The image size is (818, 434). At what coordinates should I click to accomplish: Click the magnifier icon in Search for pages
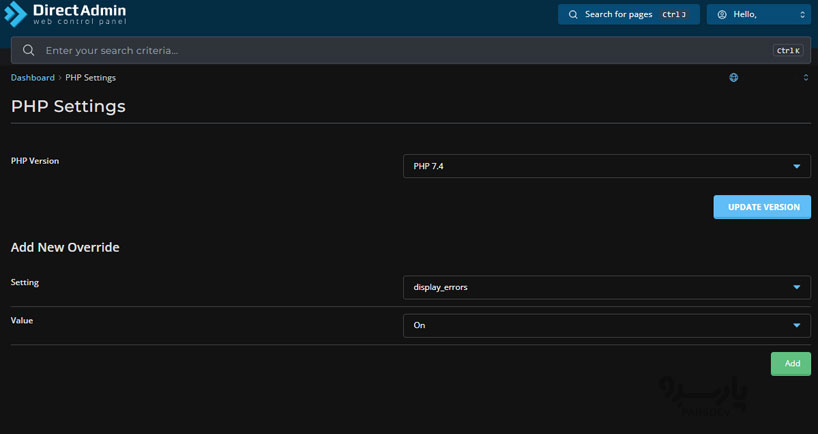pyautogui.click(x=573, y=15)
